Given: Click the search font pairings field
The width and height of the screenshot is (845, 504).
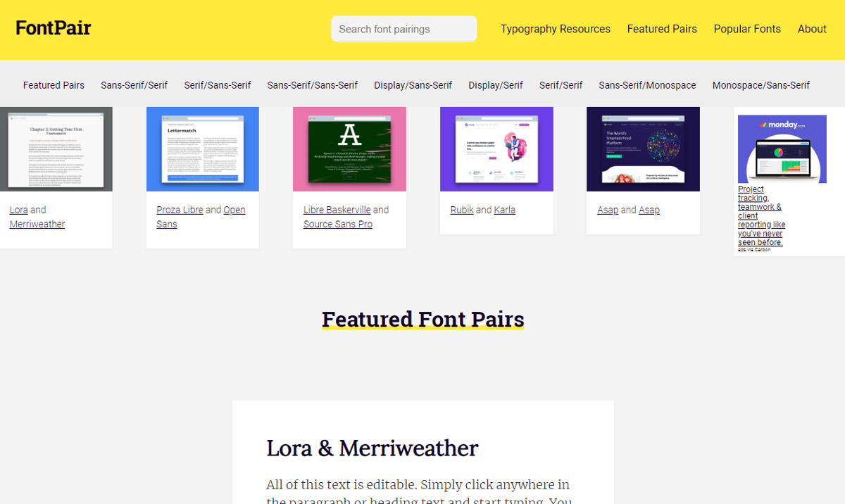Looking at the screenshot, I should point(403,28).
